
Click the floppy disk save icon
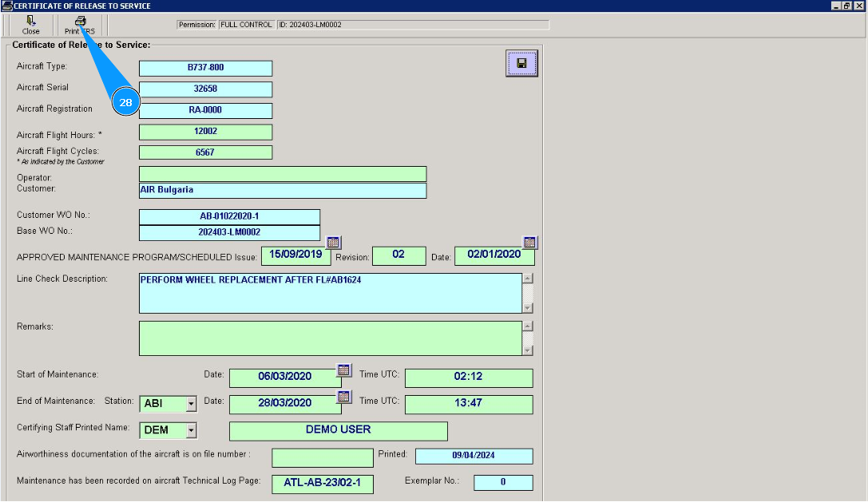coord(521,63)
